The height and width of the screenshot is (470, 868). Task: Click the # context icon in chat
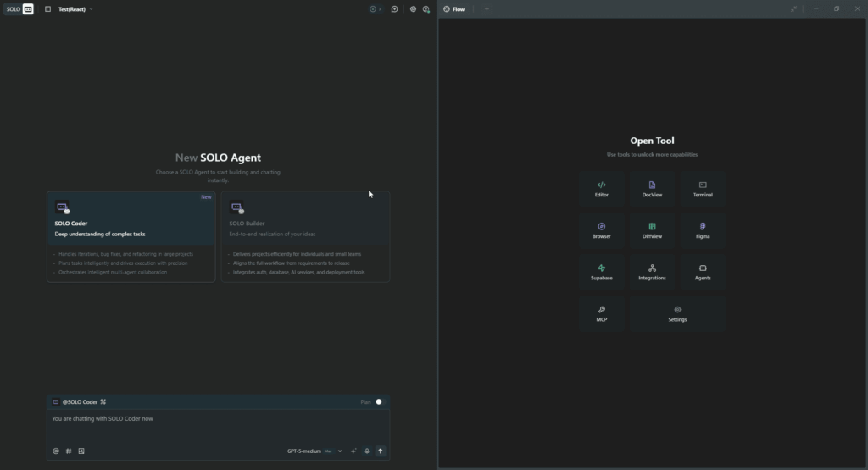(69, 451)
